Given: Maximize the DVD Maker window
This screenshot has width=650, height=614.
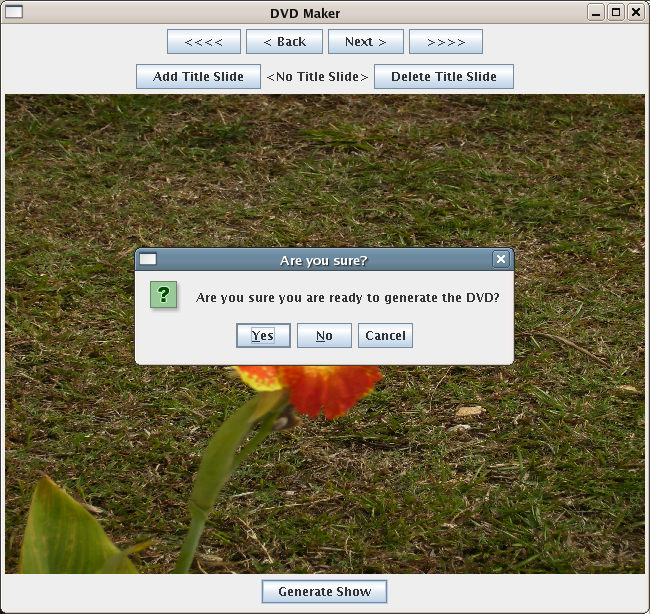Looking at the screenshot, I should (x=616, y=12).
